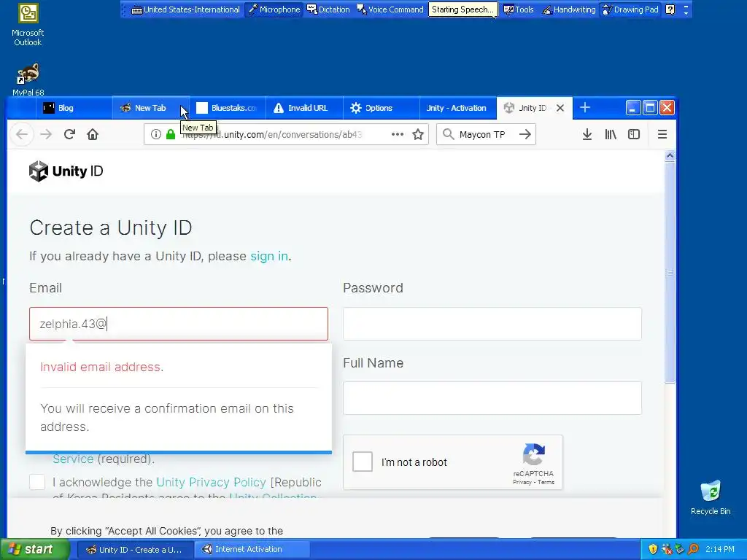This screenshot has width=747, height=560.
Task: Open reCAPTCHA Privacy link
Action: pos(522,482)
